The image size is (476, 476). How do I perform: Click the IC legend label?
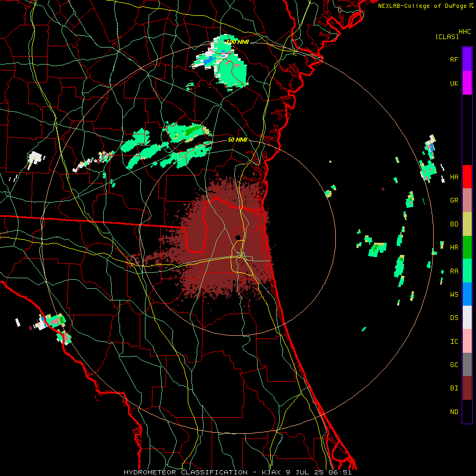click(x=454, y=341)
